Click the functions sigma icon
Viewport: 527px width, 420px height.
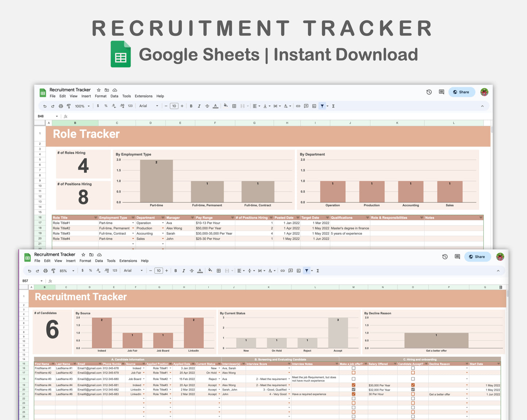pyautogui.click(x=317, y=271)
